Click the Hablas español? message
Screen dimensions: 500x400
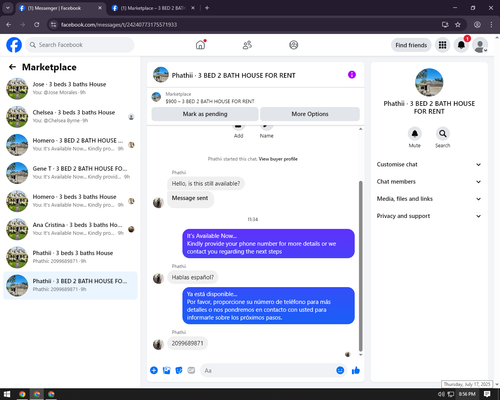(x=193, y=277)
